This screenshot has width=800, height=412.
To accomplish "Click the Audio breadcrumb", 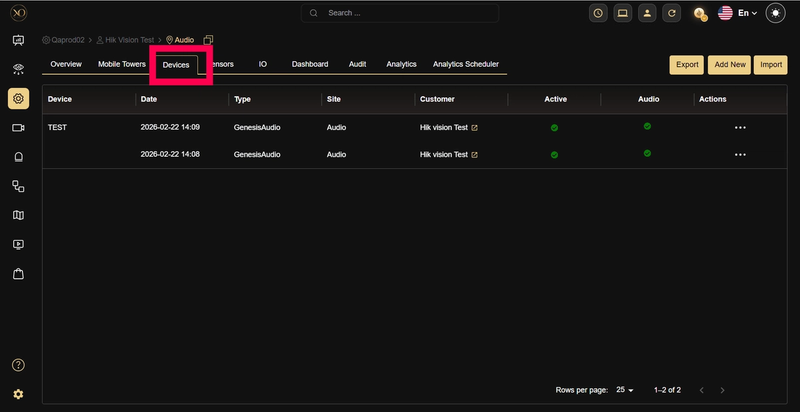I will 180,40.
